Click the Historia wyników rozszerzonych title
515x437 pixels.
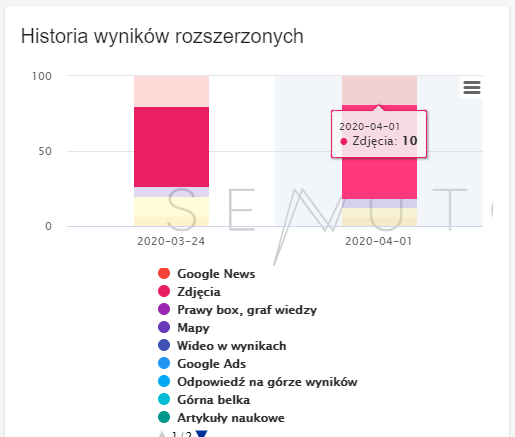coord(162,36)
